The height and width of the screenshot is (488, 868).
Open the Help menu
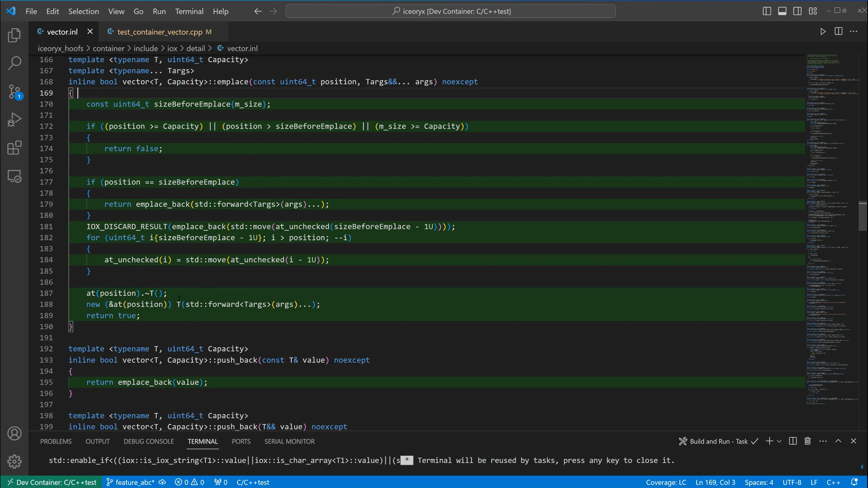tap(221, 11)
